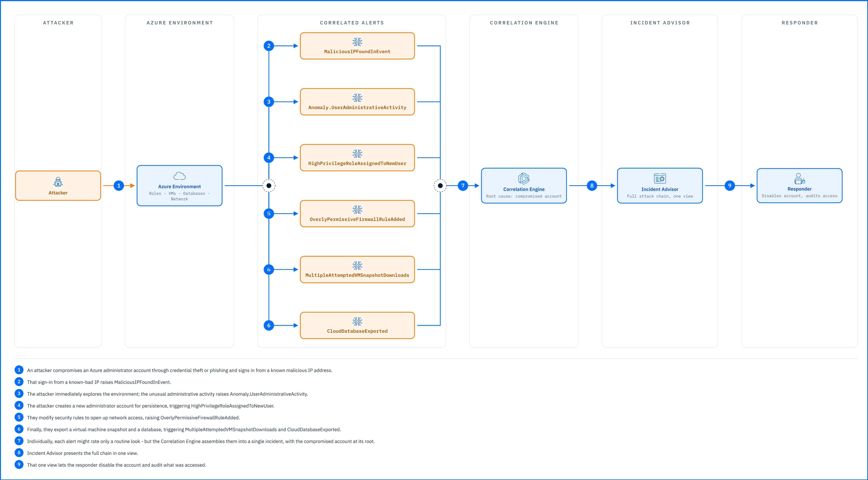The height and width of the screenshot is (480, 868).
Task: Click the alert icon above MaliciousIPFoundInEvent
Action: (x=357, y=42)
